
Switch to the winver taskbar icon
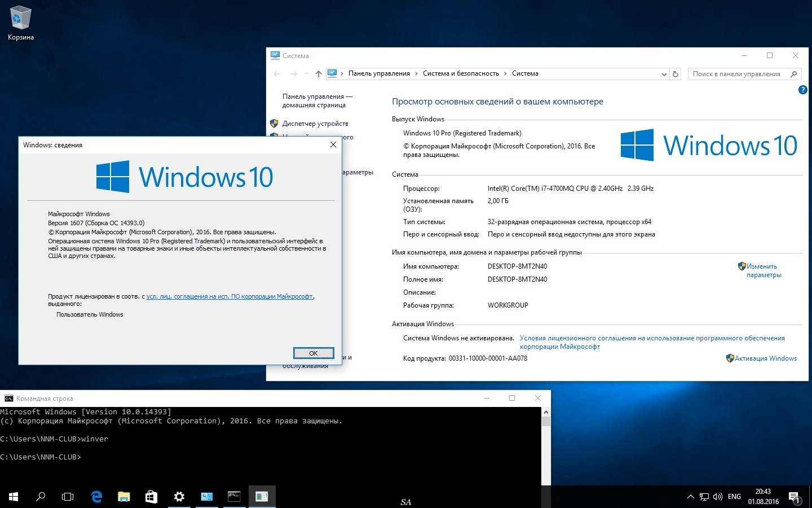pos(262,497)
